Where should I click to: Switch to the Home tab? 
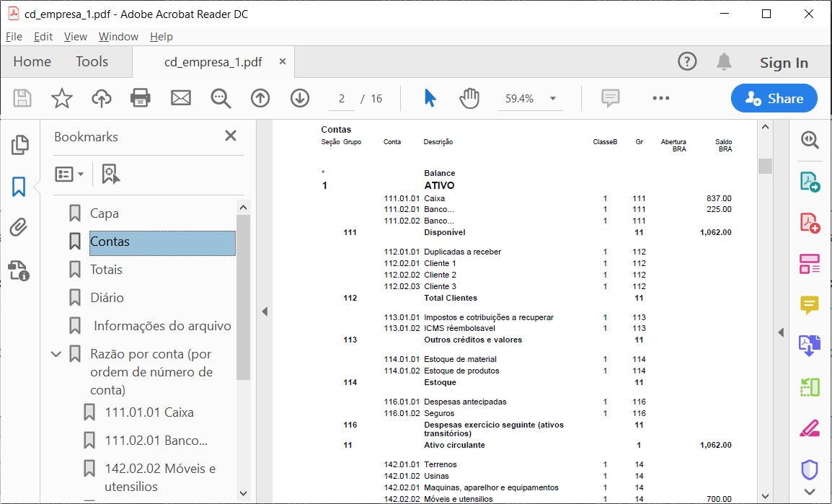(32, 61)
